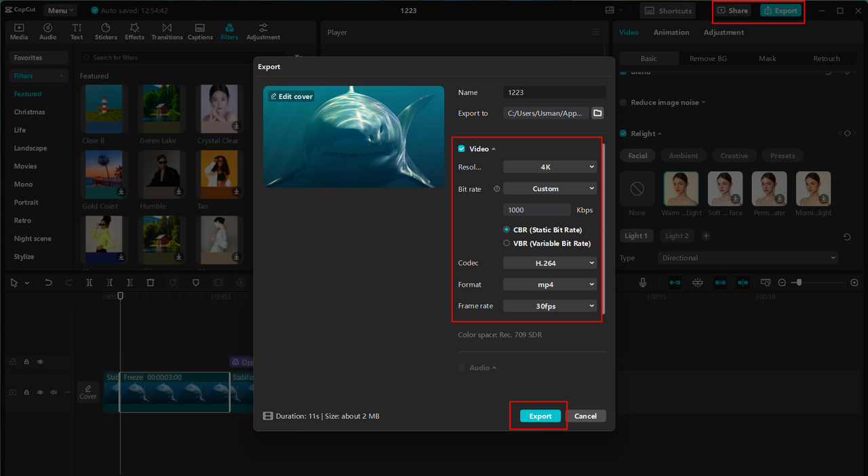Open the Bit rate dropdown showing Custom
This screenshot has height=476, width=868.
(x=550, y=189)
